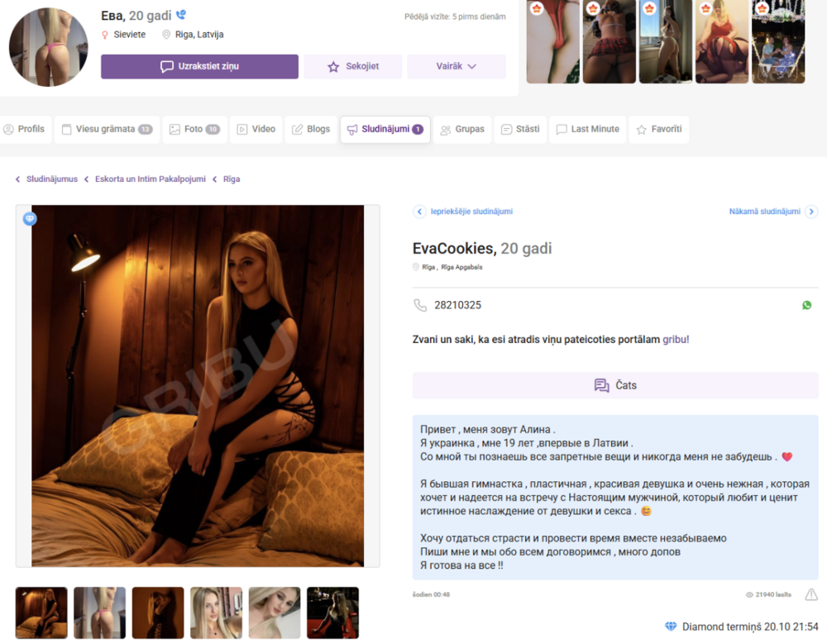Open the Viesu grāmata tab

[x=106, y=129]
